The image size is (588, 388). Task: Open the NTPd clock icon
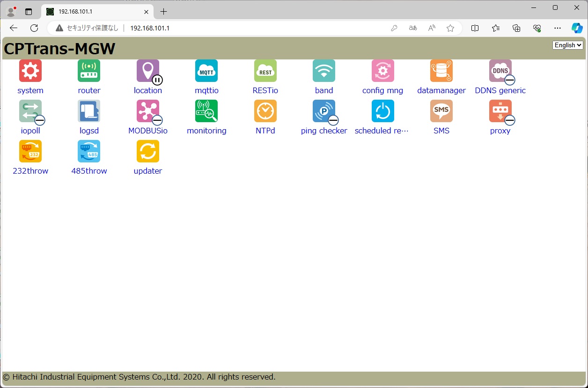click(265, 111)
